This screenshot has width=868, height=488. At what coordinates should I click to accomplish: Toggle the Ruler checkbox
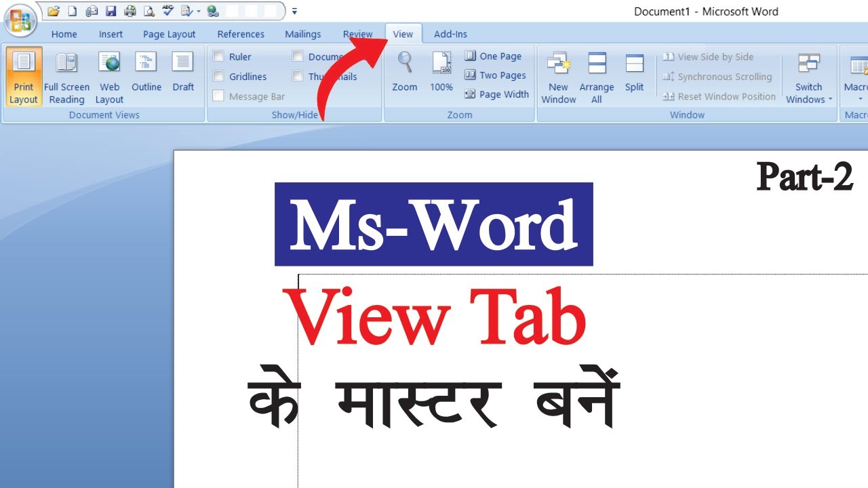(218, 57)
